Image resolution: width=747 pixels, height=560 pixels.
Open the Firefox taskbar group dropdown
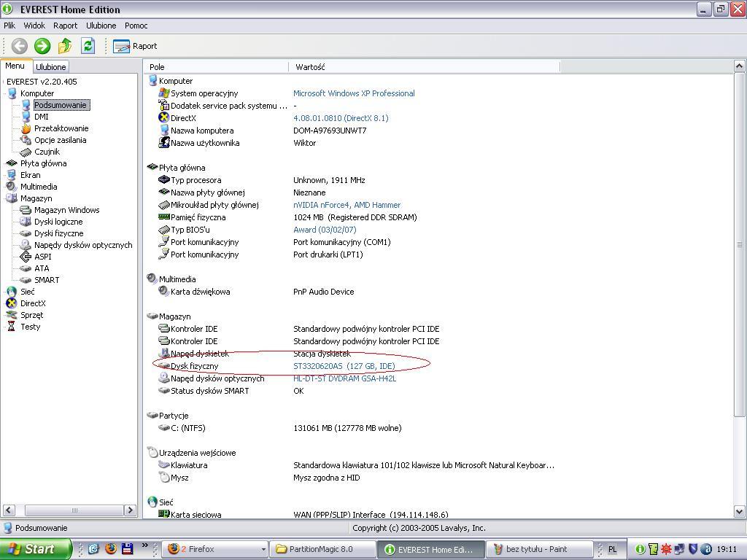tap(263, 550)
